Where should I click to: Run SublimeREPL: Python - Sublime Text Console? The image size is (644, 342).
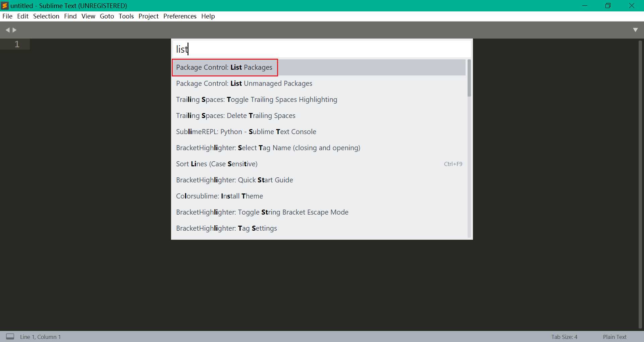(x=319, y=132)
